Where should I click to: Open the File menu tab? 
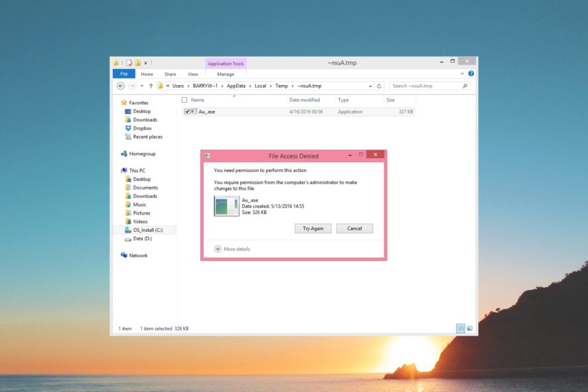124,74
